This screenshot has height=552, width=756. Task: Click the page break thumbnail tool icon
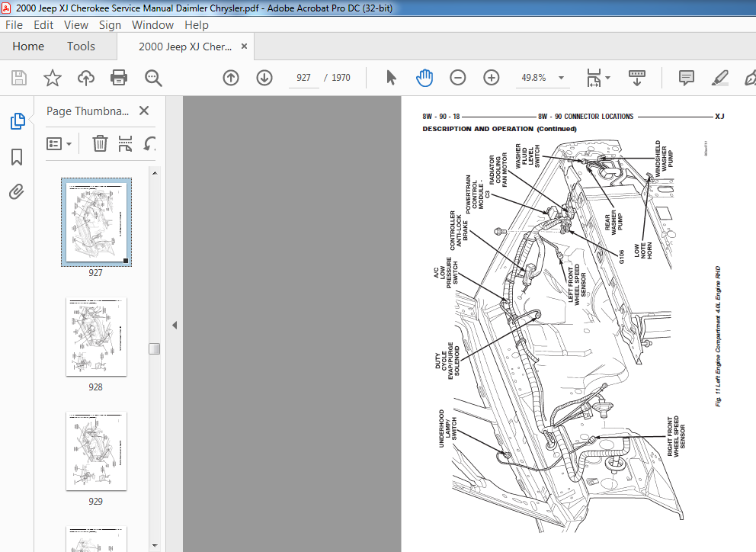125,143
